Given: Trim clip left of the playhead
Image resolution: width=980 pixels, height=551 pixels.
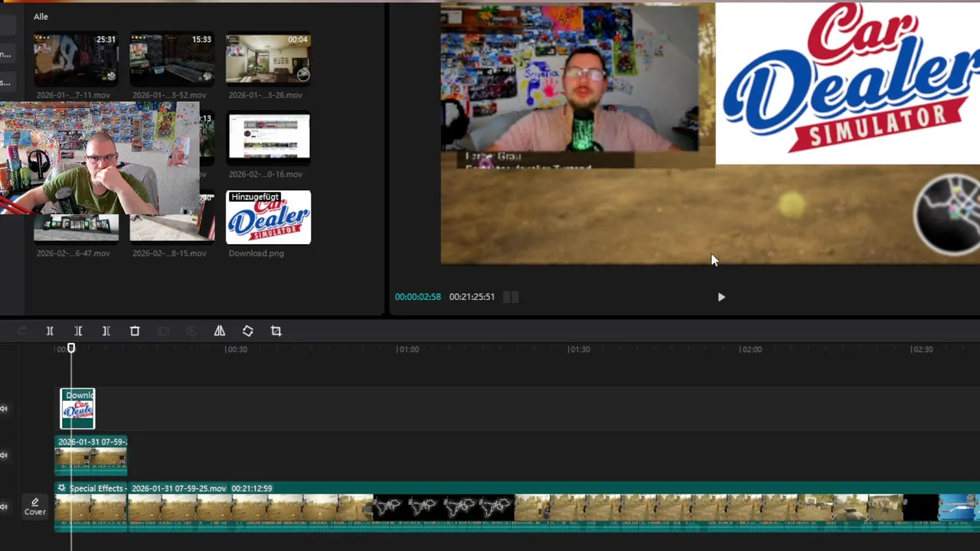Looking at the screenshot, I should click(78, 331).
